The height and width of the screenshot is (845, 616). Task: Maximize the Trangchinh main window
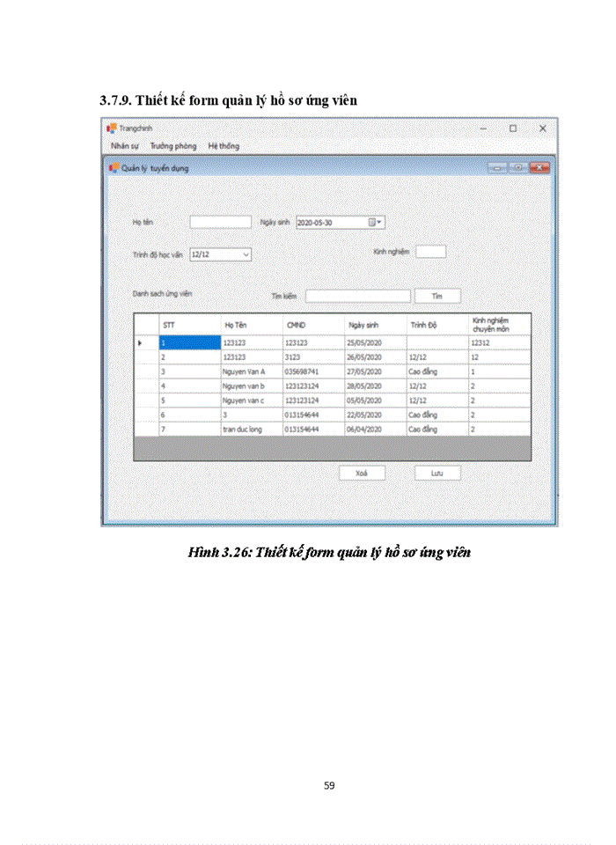[513, 129]
